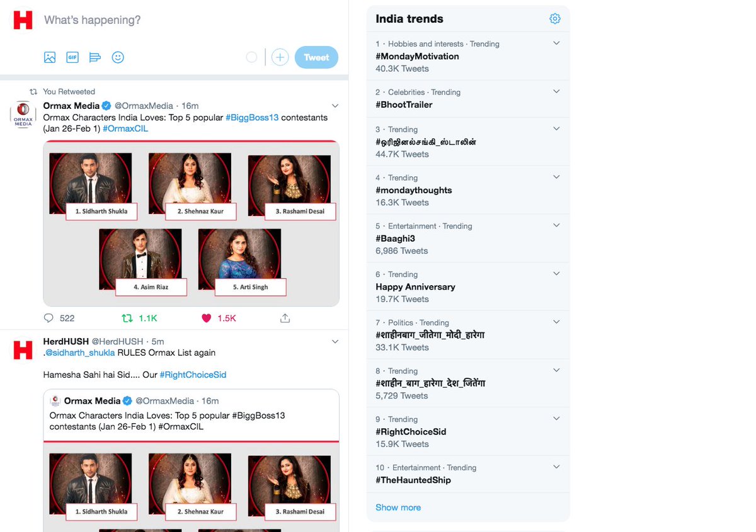This screenshot has height=532, width=756.
Task: Click the You Retweeted label
Action: pyautogui.click(x=69, y=92)
